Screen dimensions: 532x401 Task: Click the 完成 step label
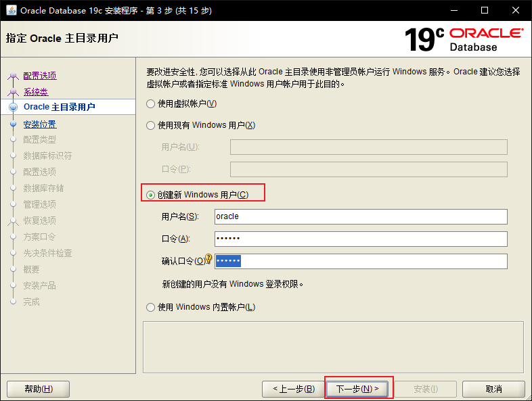click(x=31, y=302)
